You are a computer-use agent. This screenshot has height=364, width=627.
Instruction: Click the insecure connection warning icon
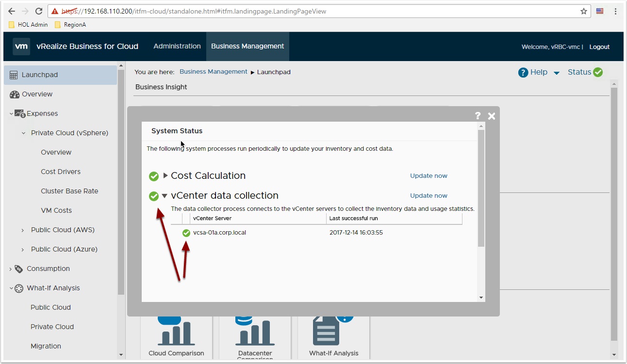pos(55,11)
